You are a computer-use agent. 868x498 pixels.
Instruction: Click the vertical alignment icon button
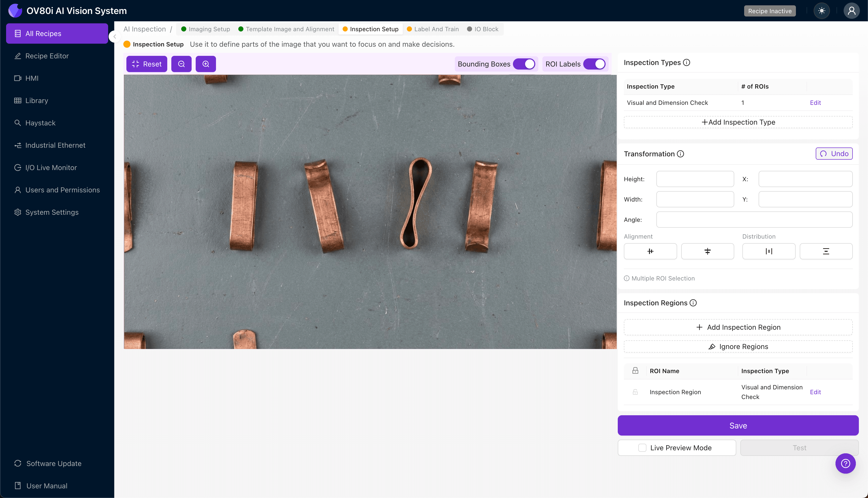tap(707, 251)
